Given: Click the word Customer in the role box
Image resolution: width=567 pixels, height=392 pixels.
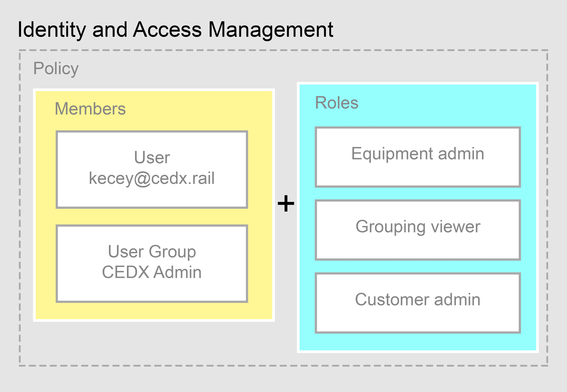Looking at the screenshot, I should tap(392, 300).
